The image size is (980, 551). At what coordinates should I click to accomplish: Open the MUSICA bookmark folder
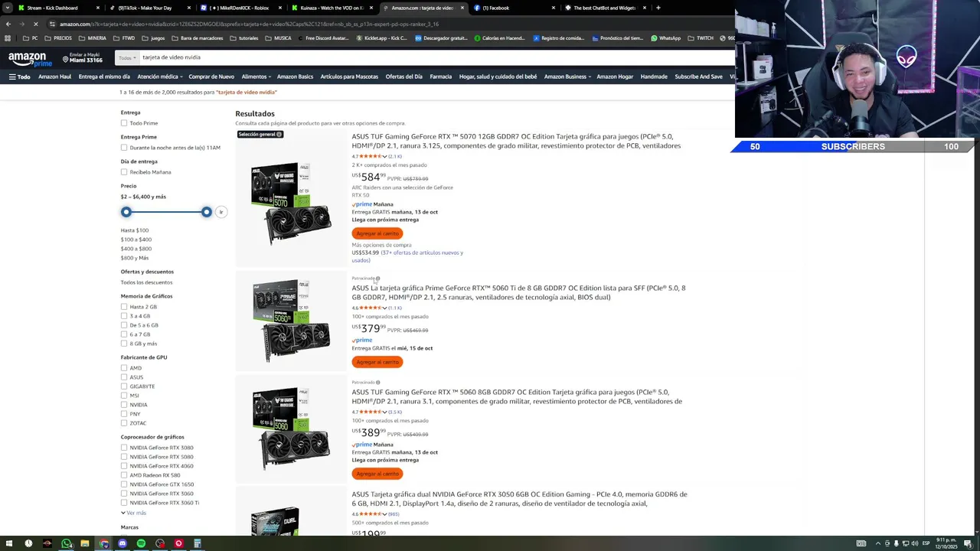click(278, 37)
